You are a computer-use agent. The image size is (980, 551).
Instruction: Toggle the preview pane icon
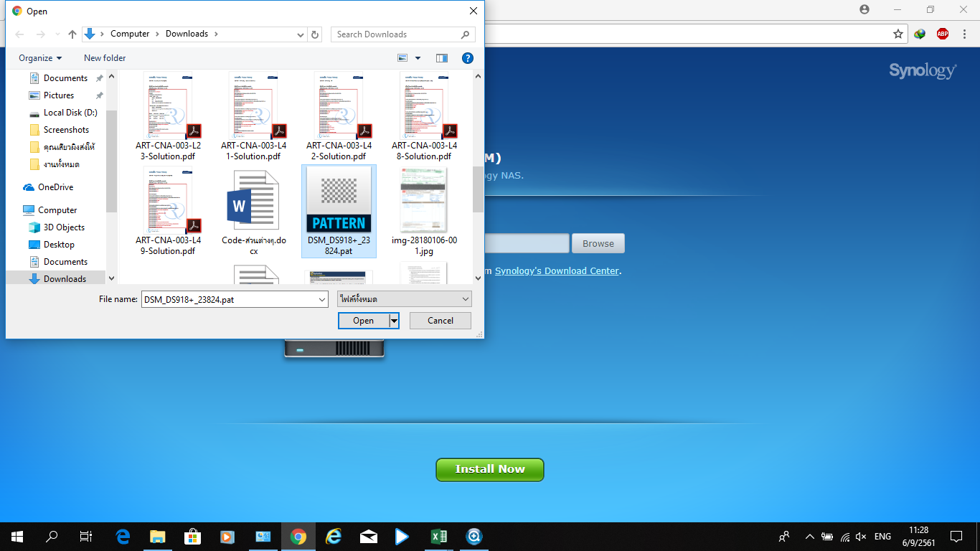tap(442, 58)
